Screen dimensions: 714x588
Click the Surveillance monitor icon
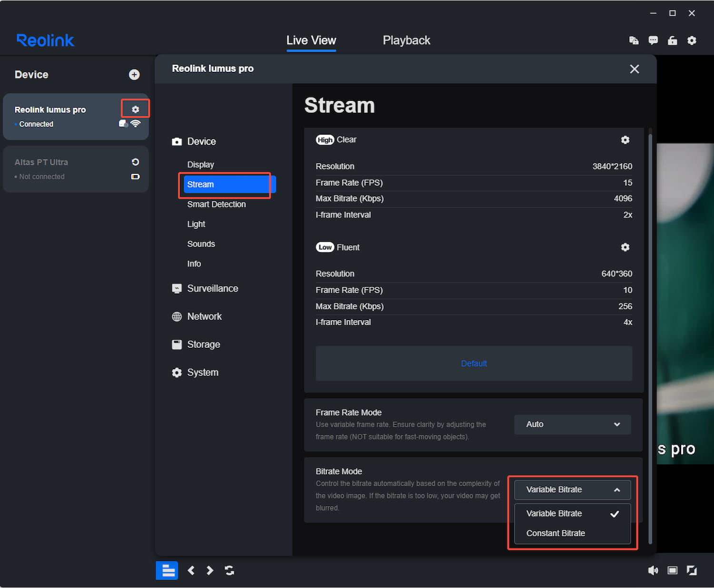[177, 289]
